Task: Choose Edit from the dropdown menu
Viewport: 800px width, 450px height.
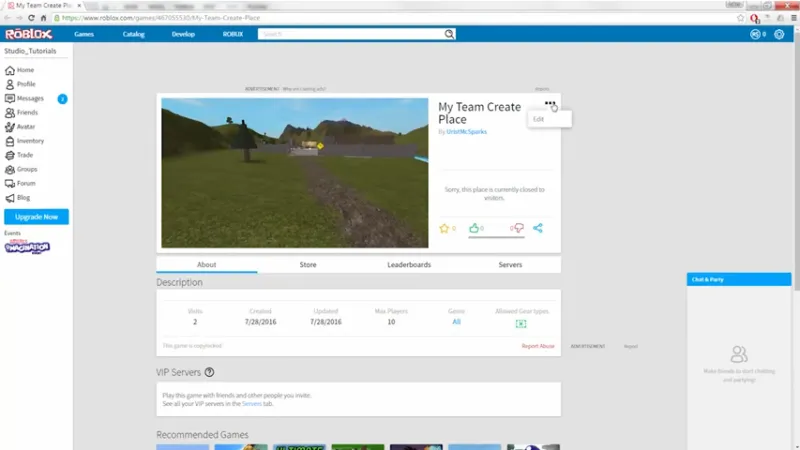Action: tap(540, 119)
